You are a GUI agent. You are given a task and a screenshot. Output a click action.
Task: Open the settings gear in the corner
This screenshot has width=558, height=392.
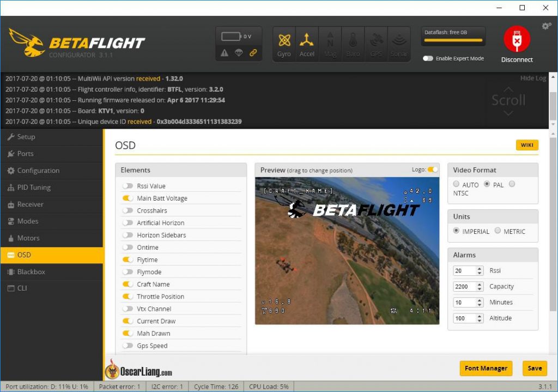[546, 26]
